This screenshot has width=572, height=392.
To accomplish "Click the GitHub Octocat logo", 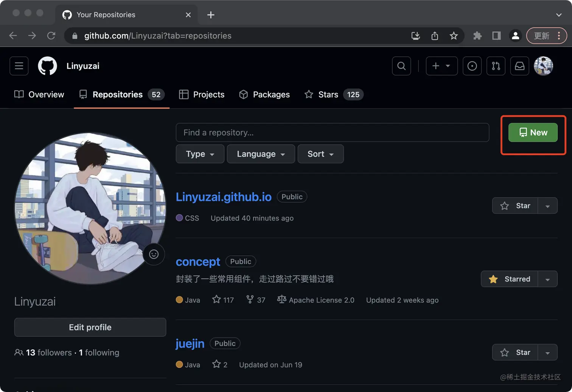I will click(x=47, y=66).
